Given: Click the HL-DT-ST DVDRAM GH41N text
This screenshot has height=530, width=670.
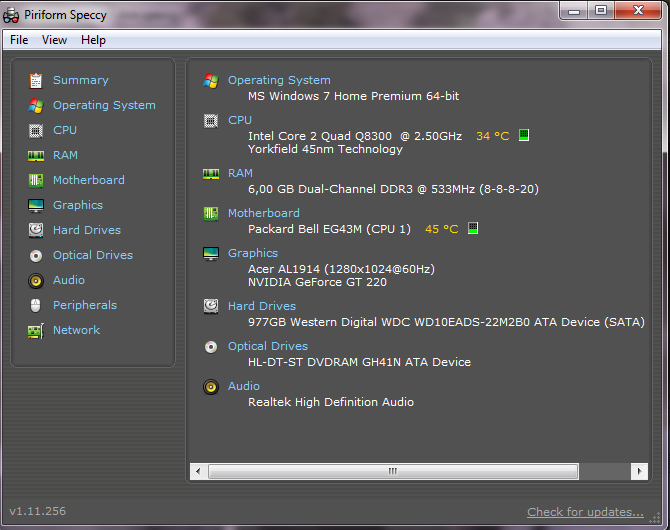Looking at the screenshot, I should (x=359, y=362).
